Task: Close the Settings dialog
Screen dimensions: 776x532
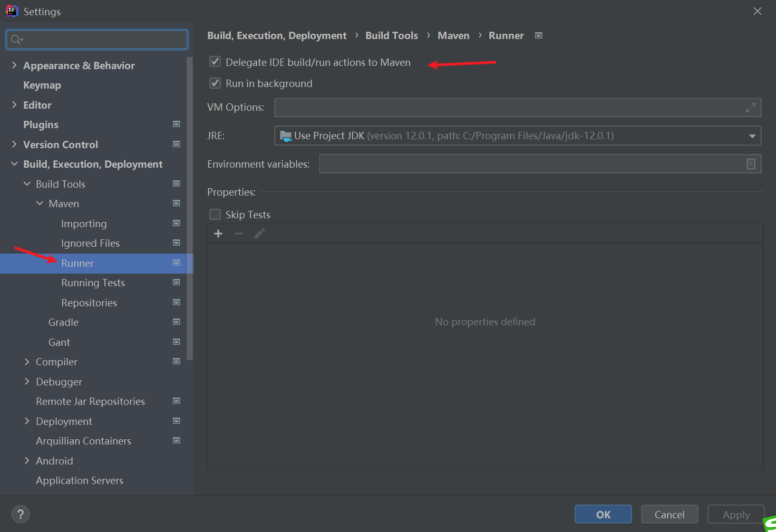Action: pyautogui.click(x=758, y=11)
